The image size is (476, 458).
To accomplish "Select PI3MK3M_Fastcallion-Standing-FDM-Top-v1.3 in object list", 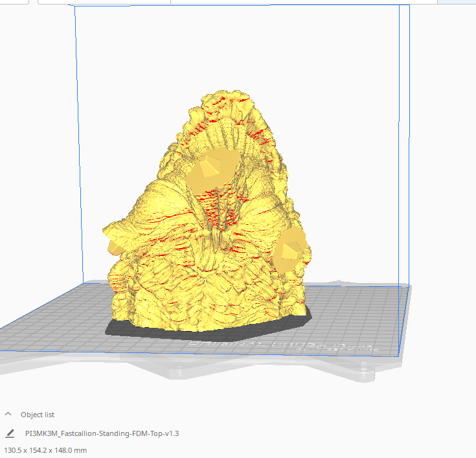I will point(102,433).
